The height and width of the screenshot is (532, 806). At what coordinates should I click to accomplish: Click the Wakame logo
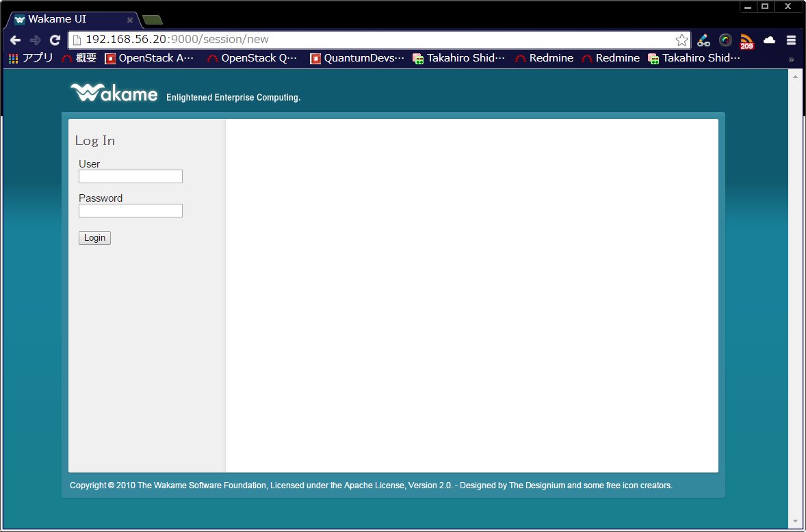tap(114, 92)
